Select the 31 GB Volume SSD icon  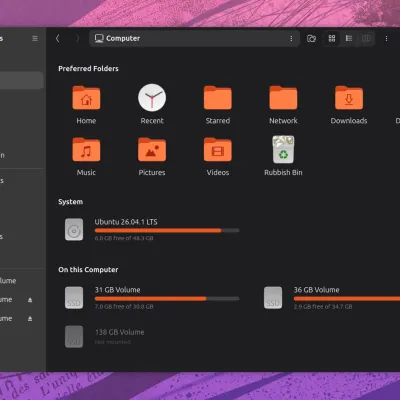coord(74,297)
